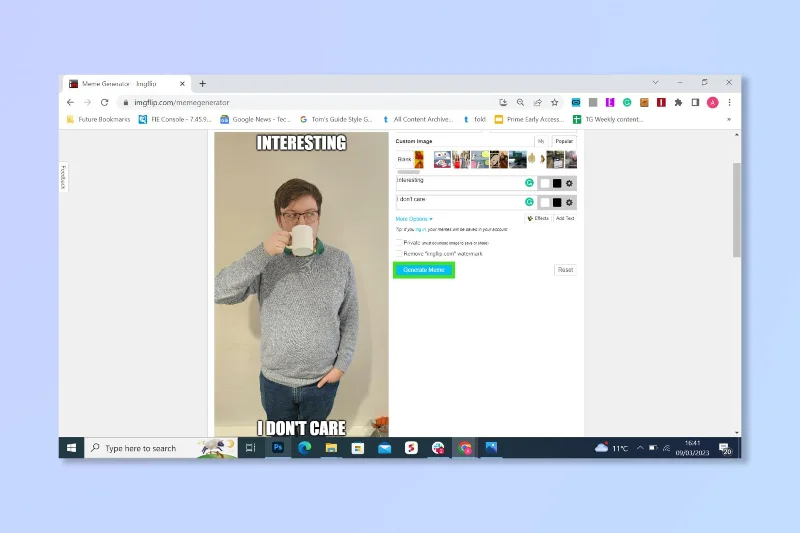Open the Mail app from the taskbar
This screenshot has height=533, width=800.
click(x=385, y=448)
